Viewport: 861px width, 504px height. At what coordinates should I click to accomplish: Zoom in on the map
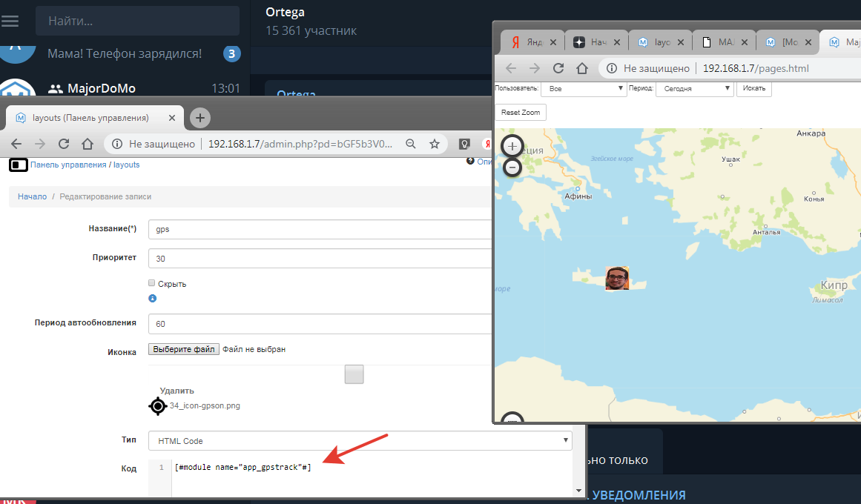click(x=512, y=146)
